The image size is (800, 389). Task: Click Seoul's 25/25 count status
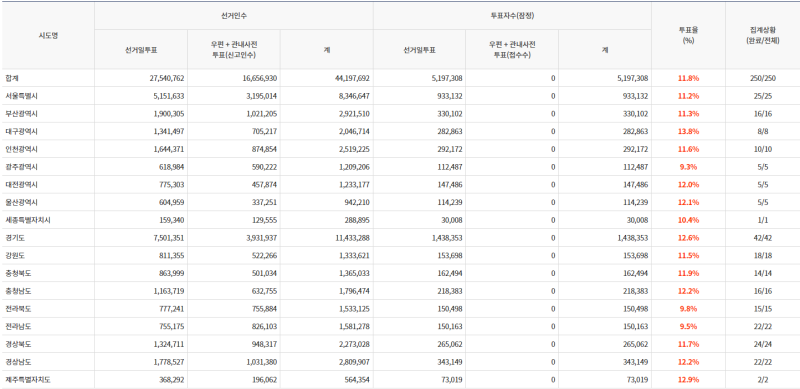pos(762,96)
